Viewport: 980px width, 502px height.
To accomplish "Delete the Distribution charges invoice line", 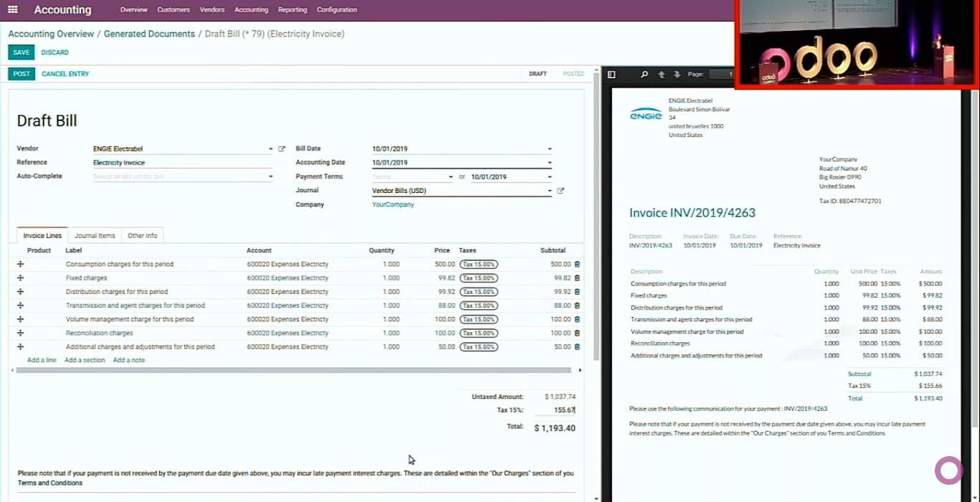I will coord(578,292).
